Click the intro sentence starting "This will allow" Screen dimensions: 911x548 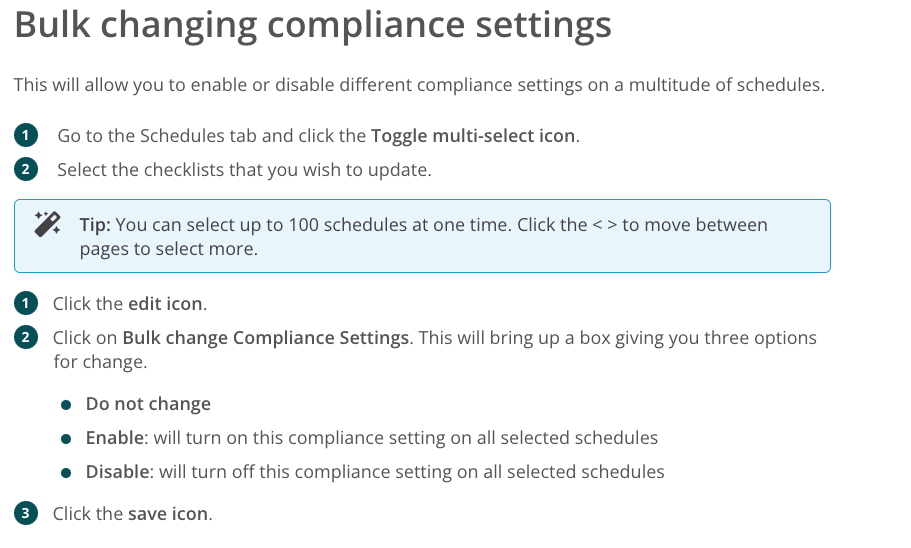tap(419, 84)
